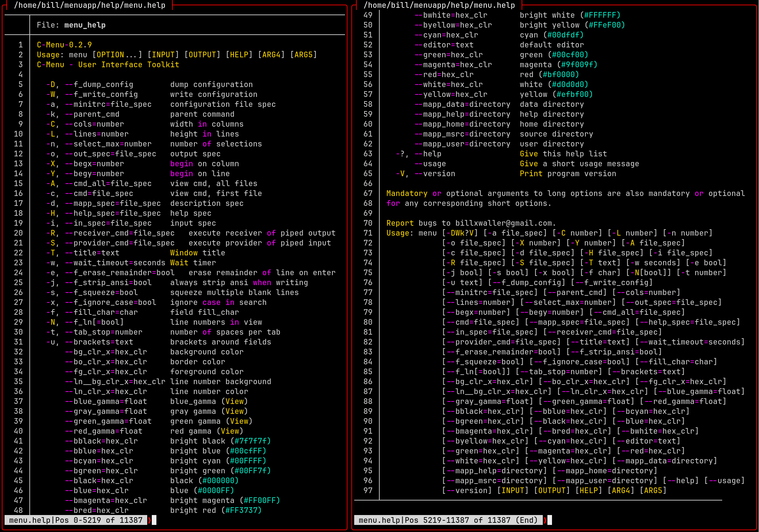The width and height of the screenshot is (759, 532).
Task: Click '[--blue_gamma=float]' on line 87
Action: pos(699,392)
